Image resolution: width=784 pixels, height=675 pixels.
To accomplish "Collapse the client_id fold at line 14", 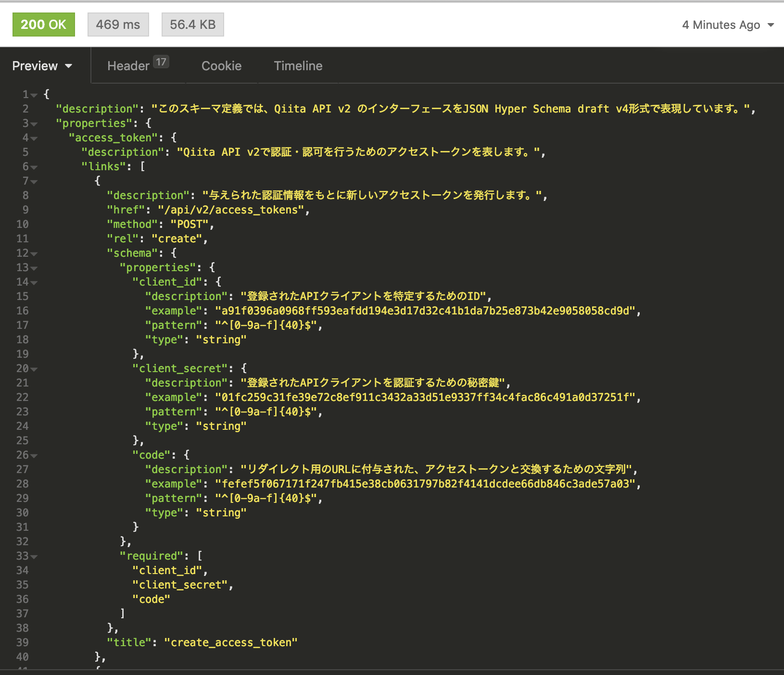I will pos(34,283).
